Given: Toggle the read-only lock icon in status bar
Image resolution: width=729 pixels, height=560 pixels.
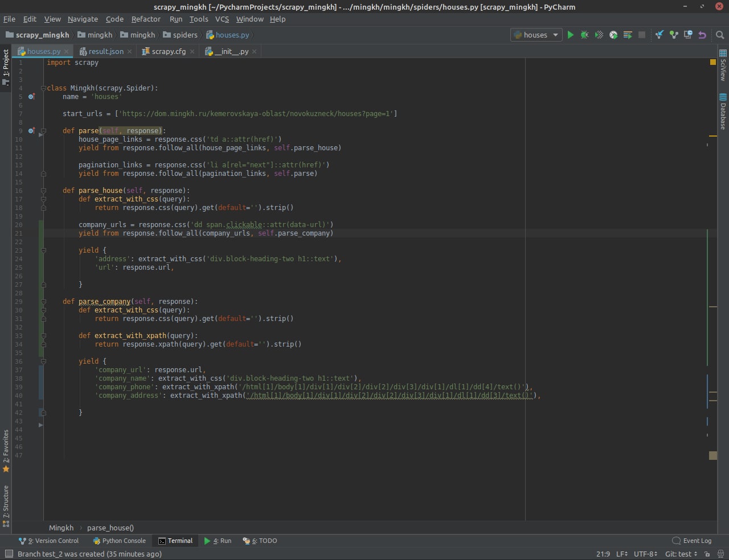Looking at the screenshot, I should pos(706,554).
